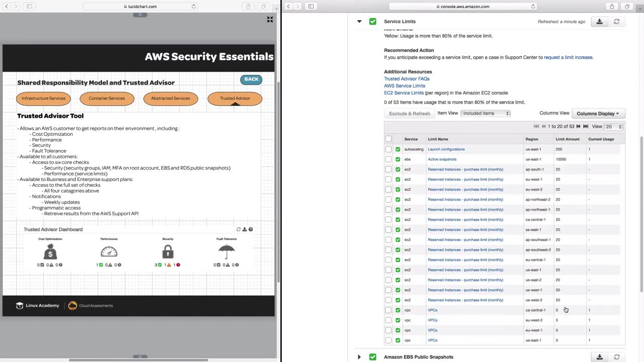Select the VPCs ca-central-1 row checkbox
This screenshot has height=362, width=644.
pos(388,310)
